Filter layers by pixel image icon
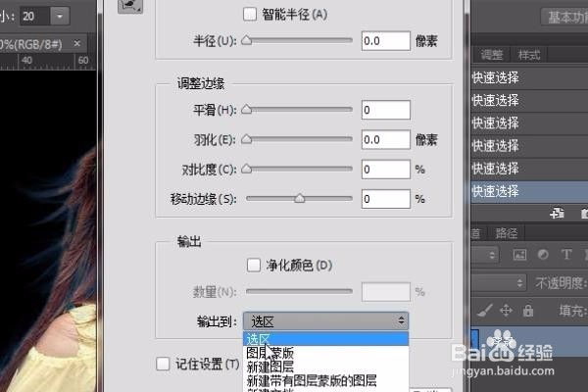This screenshot has width=588, height=392. [519, 255]
